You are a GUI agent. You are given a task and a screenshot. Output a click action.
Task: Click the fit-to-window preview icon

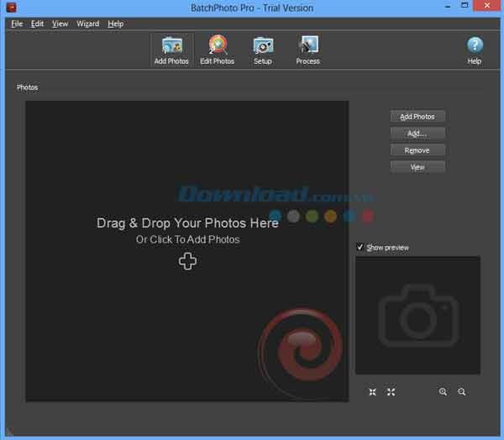(373, 392)
